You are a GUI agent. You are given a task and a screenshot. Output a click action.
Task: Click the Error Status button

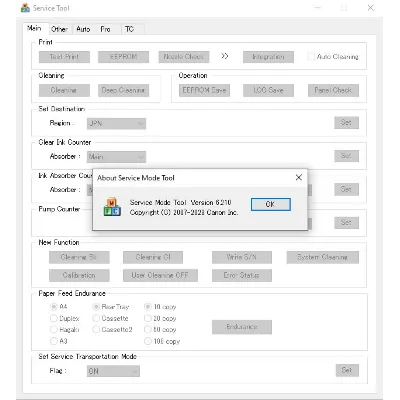[242, 275]
